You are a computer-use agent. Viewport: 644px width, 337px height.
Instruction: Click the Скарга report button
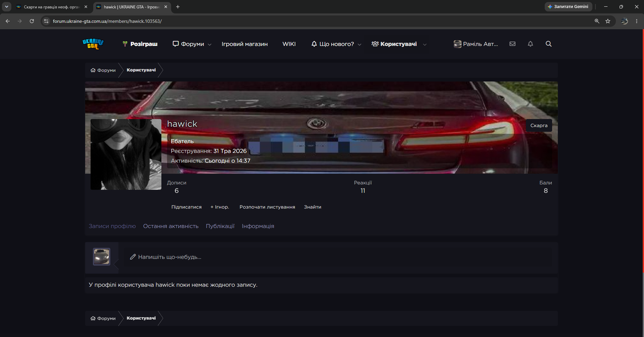click(x=539, y=125)
